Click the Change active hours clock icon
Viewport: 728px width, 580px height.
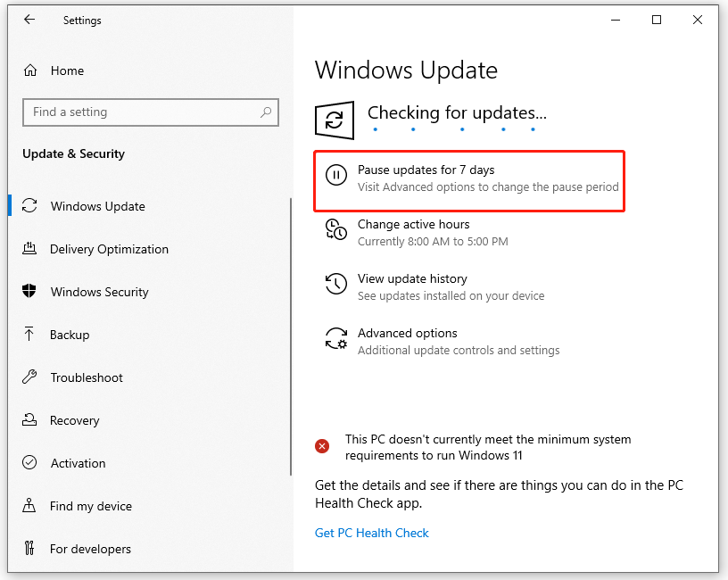(336, 229)
